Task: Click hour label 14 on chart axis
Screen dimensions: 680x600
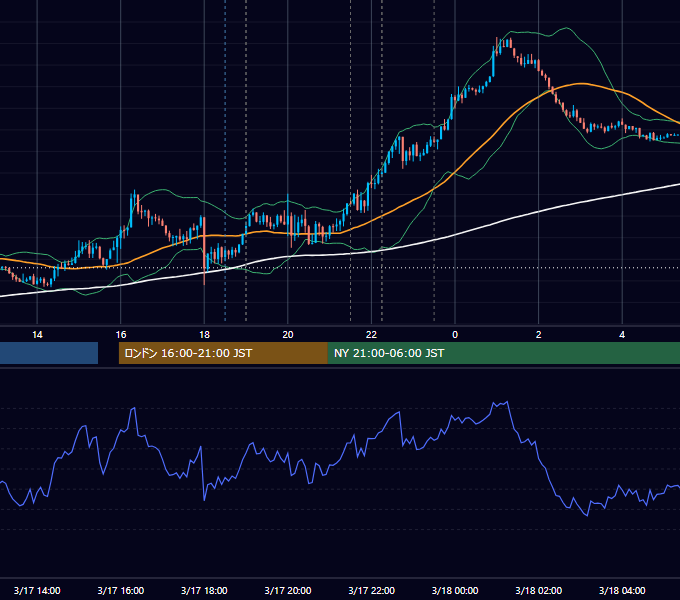Action: pyautogui.click(x=37, y=335)
